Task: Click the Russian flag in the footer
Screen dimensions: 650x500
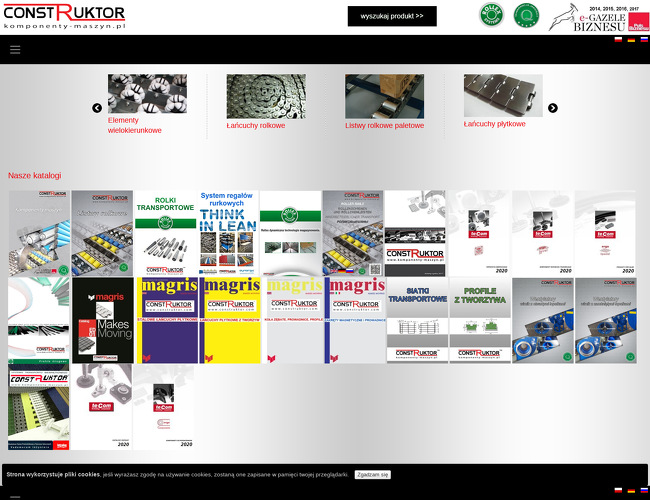Action: (x=644, y=490)
